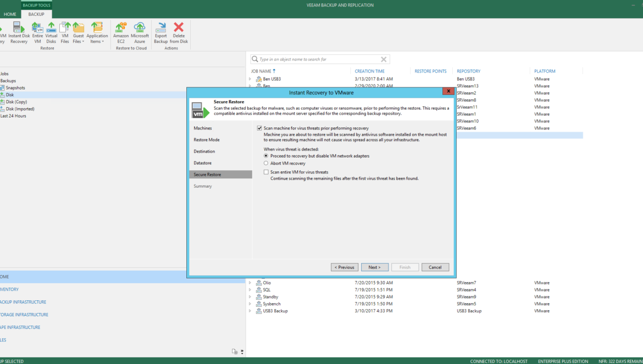Sort by PLATFORM column header
The height and width of the screenshot is (364, 643).
tap(545, 71)
